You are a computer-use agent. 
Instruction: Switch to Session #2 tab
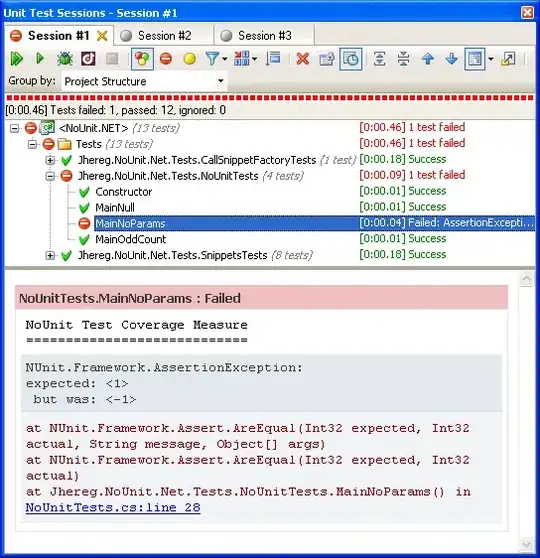point(164,36)
